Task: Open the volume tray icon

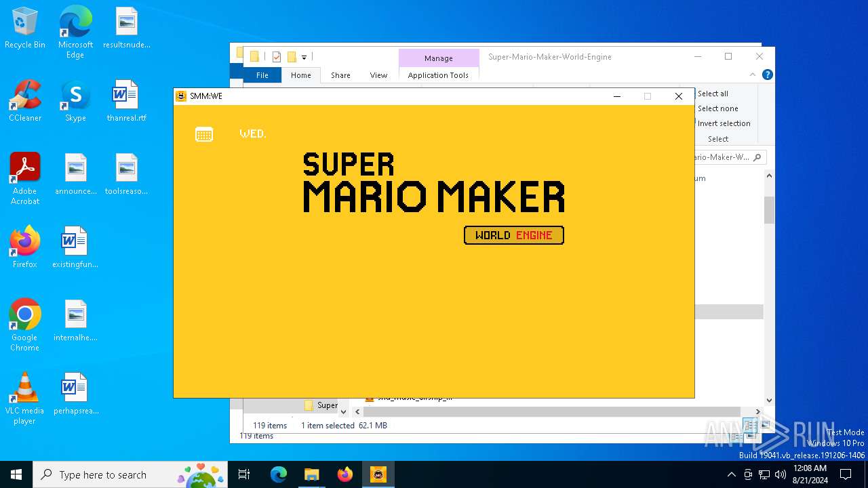Action: (x=781, y=474)
